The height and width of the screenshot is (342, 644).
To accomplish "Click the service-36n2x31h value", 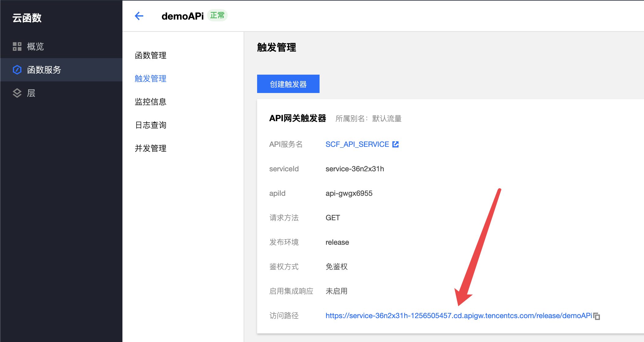I will point(355,169).
